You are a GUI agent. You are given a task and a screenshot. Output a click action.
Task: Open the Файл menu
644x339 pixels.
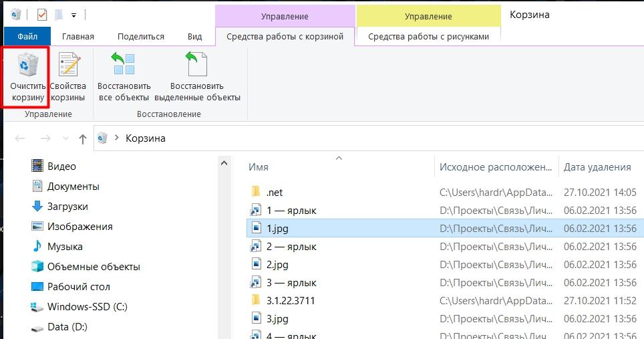pyautogui.click(x=27, y=37)
